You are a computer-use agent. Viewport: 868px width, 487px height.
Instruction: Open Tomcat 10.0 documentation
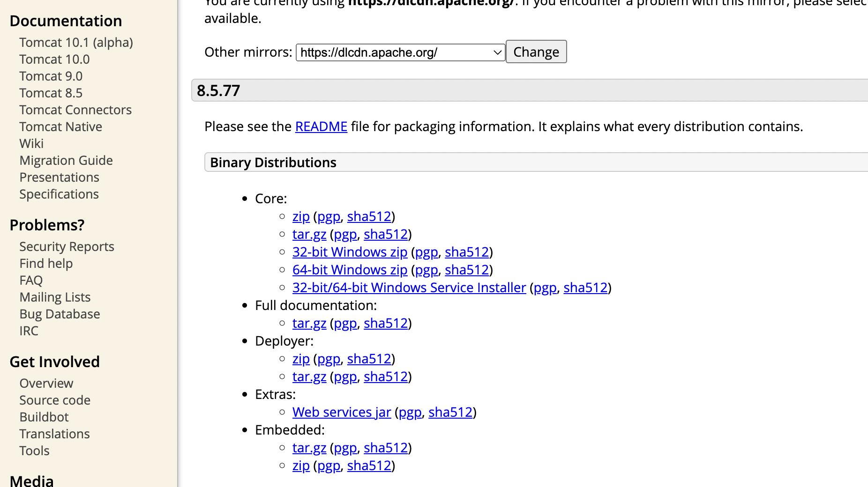(x=54, y=59)
